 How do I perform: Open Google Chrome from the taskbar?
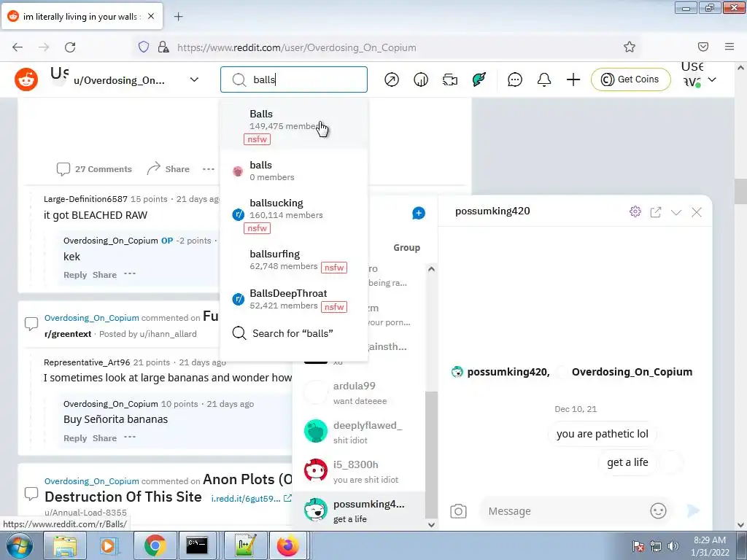coord(155,545)
